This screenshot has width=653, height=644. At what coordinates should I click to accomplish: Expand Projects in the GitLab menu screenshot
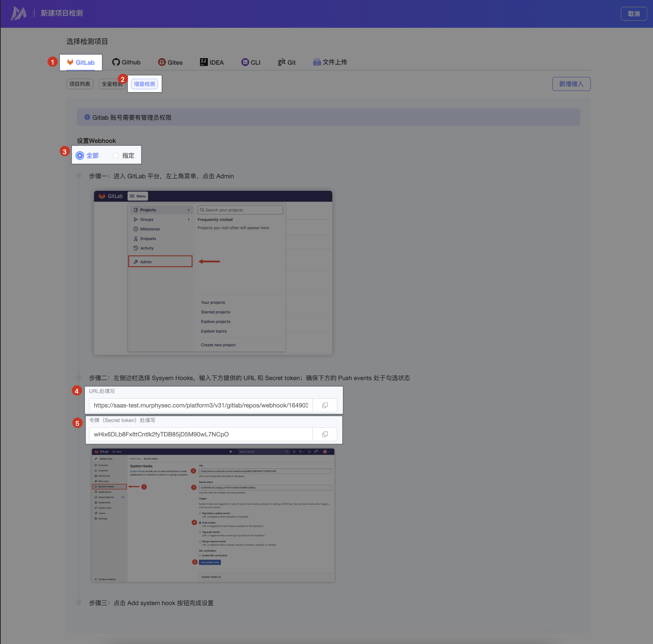click(161, 209)
